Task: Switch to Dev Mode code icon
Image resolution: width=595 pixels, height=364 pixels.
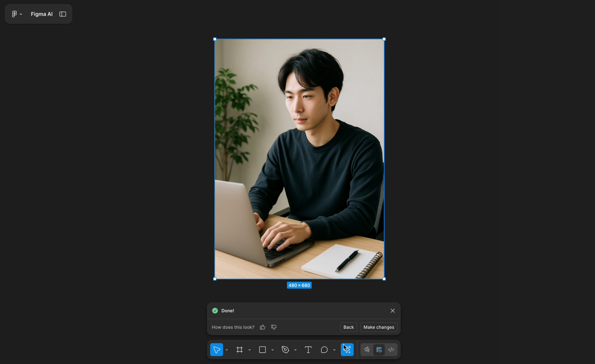Action: click(x=391, y=350)
